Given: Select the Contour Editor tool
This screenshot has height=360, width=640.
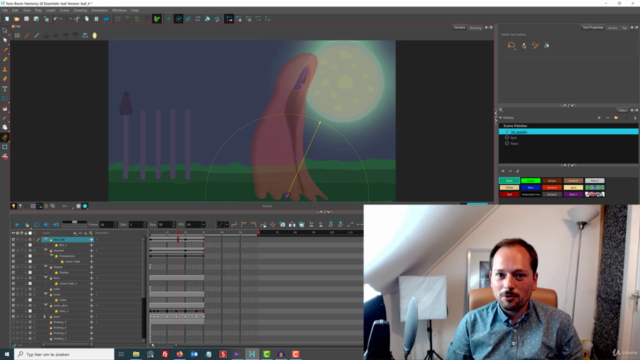Looking at the screenshot, I should coord(5,40).
